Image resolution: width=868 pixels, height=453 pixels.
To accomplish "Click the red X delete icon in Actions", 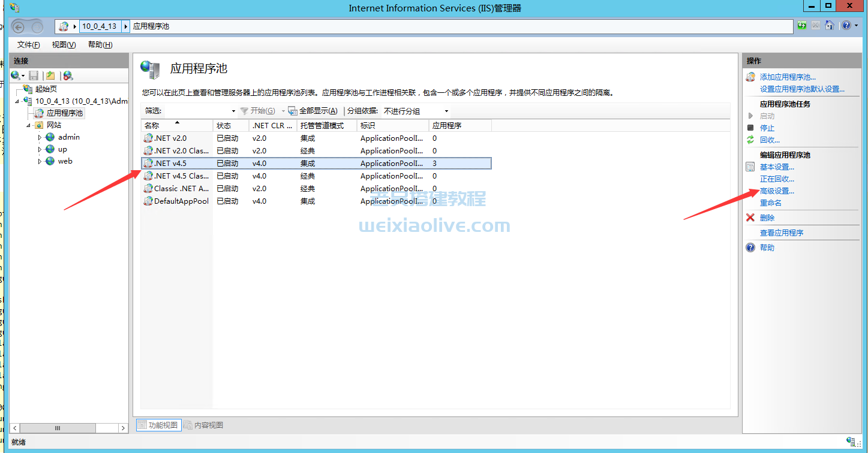I will (x=750, y=218).
